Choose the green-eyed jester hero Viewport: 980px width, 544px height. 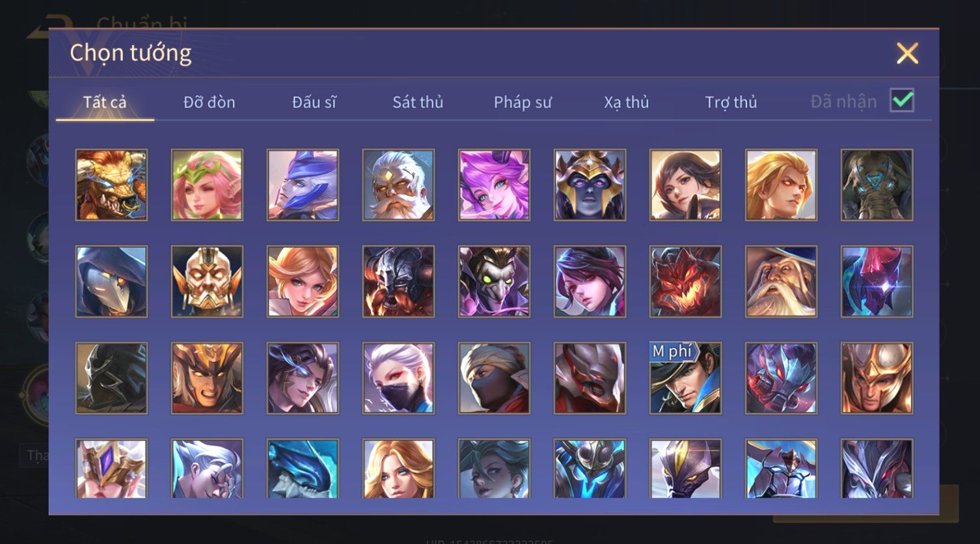pyautogui.click(x=494, y=281)
